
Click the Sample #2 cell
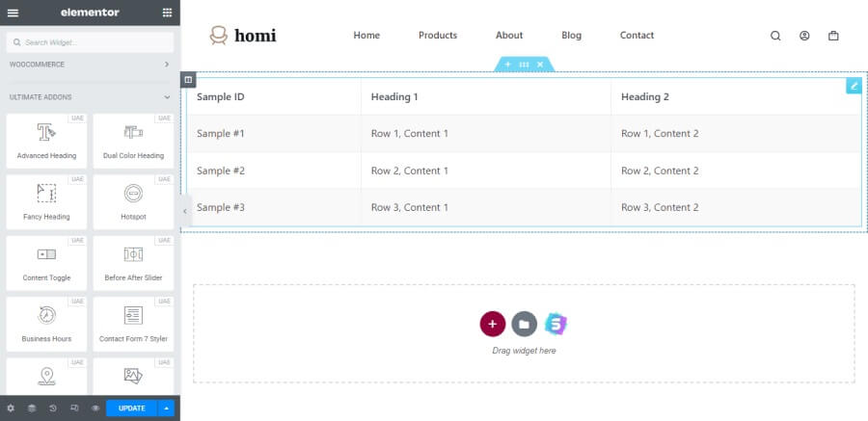click(x=274, y=171)
